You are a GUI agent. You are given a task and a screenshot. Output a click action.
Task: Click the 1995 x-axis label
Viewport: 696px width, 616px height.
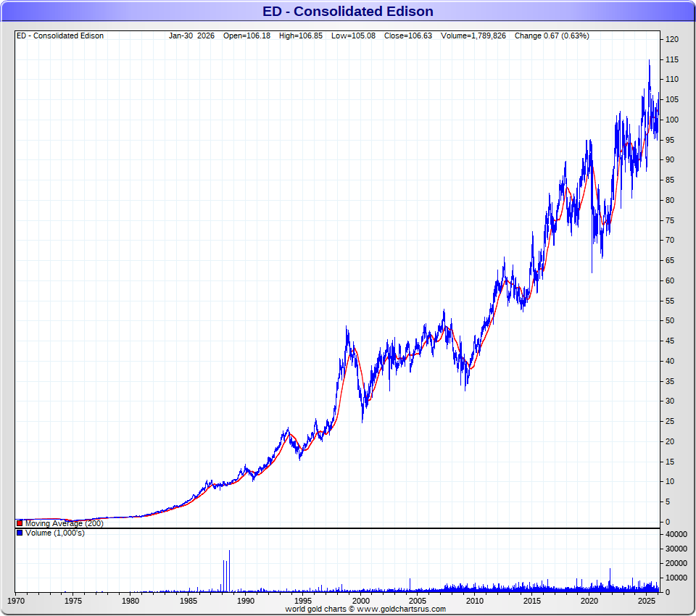tap(303, 601)
